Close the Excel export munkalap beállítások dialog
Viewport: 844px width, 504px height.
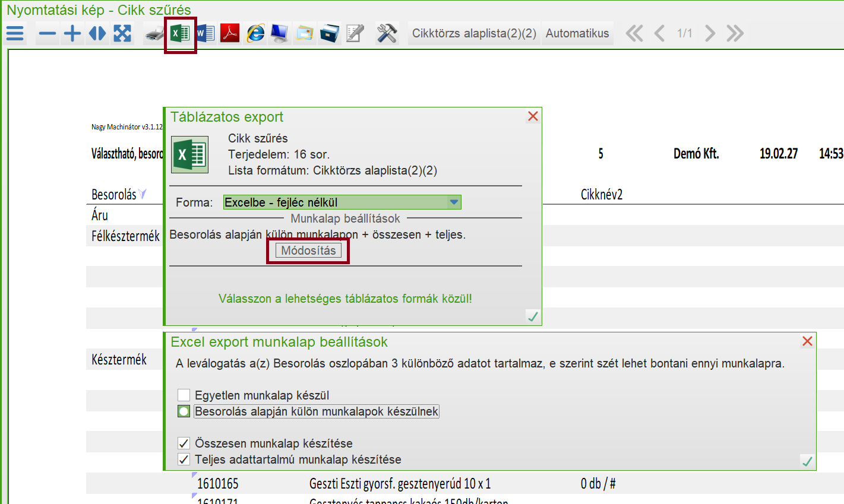pos(807,341)
